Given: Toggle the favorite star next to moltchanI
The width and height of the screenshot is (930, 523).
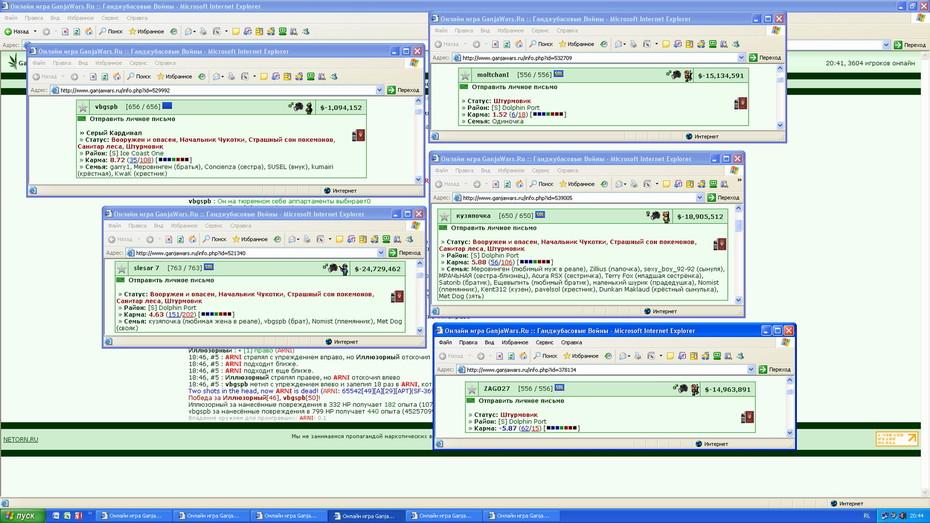Looking at the screenshot, I should 465,75.
